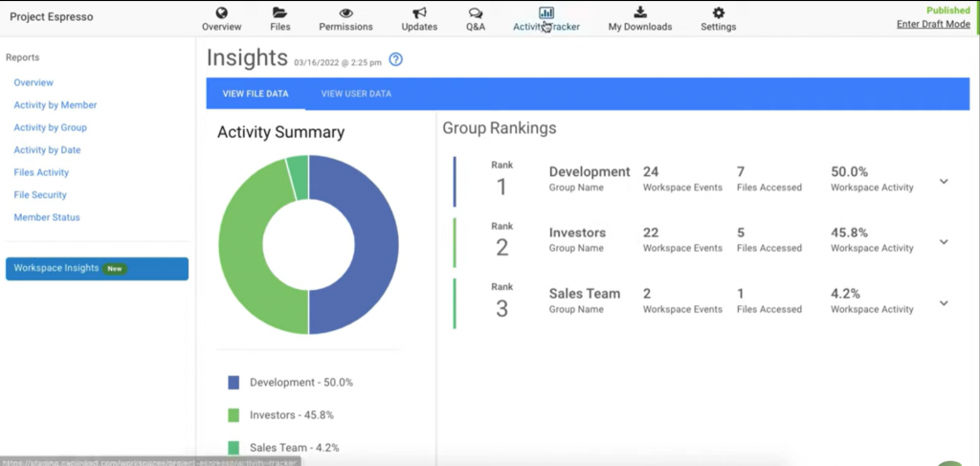Open the Settings gear icon
Viewport: 980px width, 466px height.
718,12
